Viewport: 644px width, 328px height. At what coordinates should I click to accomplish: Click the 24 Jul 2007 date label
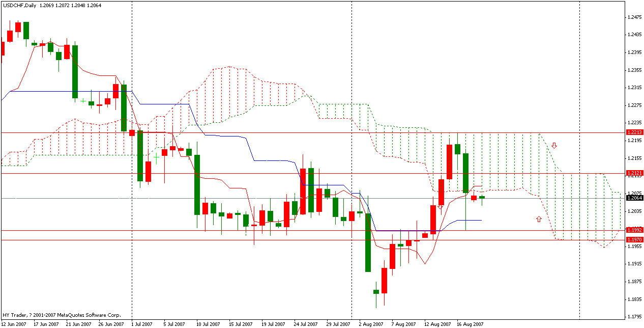pos(306,324)
